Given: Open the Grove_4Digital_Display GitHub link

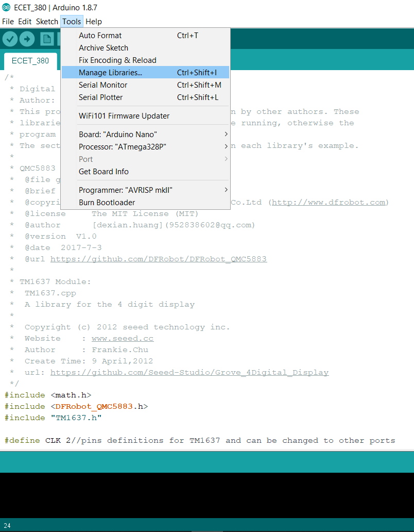Looking at the screenshot, I should point(189,373).
